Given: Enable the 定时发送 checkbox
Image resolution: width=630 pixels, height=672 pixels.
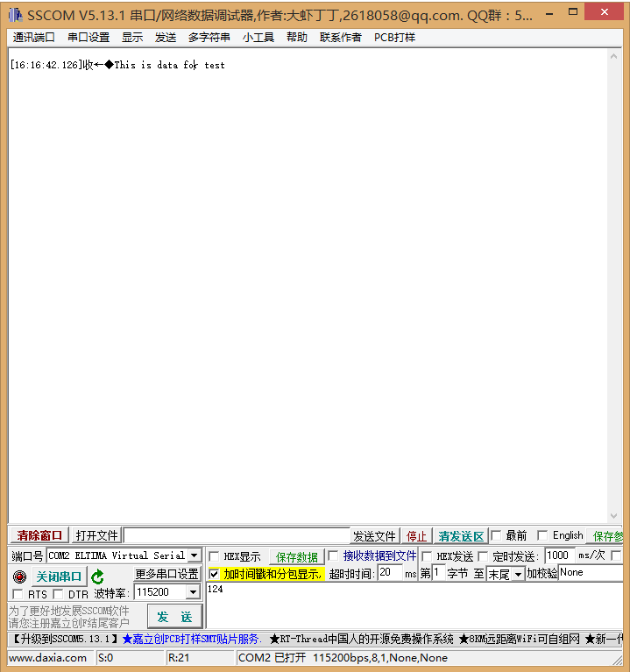Looking at the screenshot, I should 483,556.
